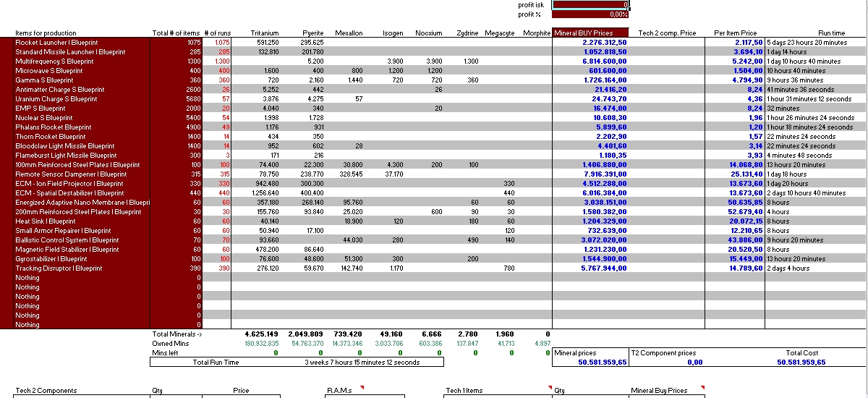868x398 pixels.
Task: Select the 'Owned Mins' label cell
Action: coord(170,344)
